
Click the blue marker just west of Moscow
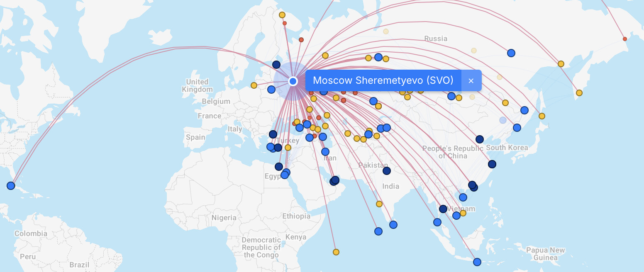[x=271, y=90]
